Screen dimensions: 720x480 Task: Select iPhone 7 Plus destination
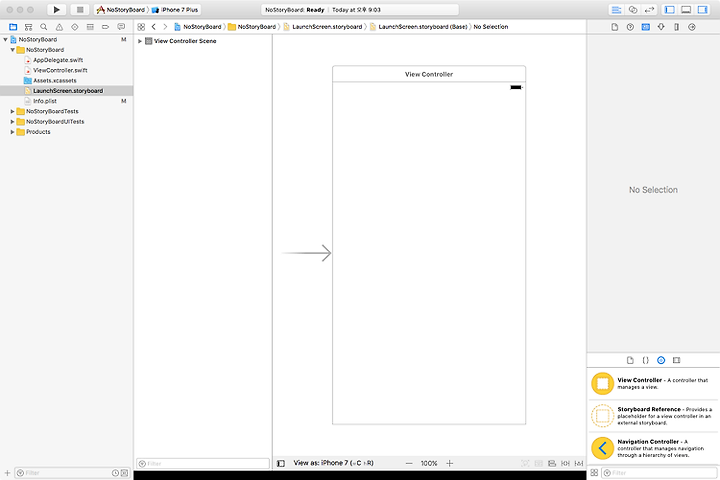click(x=175, y=10)
